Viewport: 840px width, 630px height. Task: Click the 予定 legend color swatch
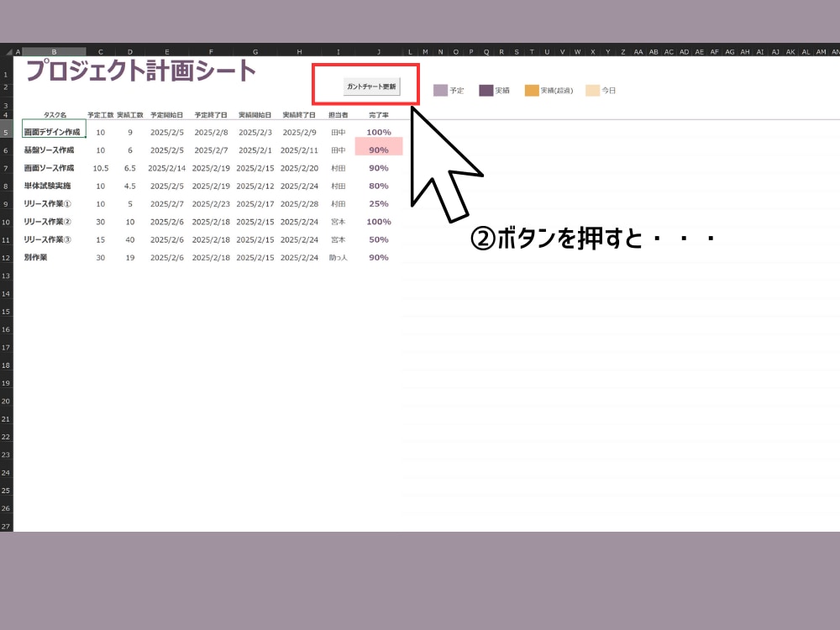(x=440, y=91)
